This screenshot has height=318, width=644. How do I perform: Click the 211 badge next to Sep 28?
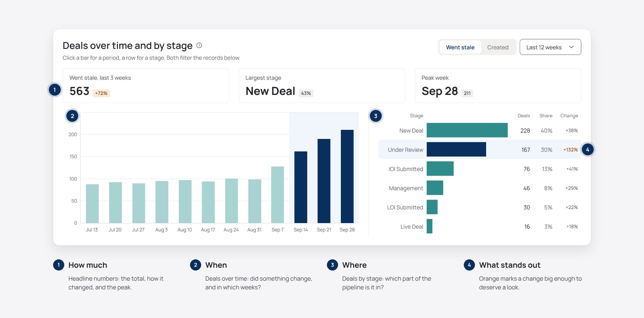(467, 93)
